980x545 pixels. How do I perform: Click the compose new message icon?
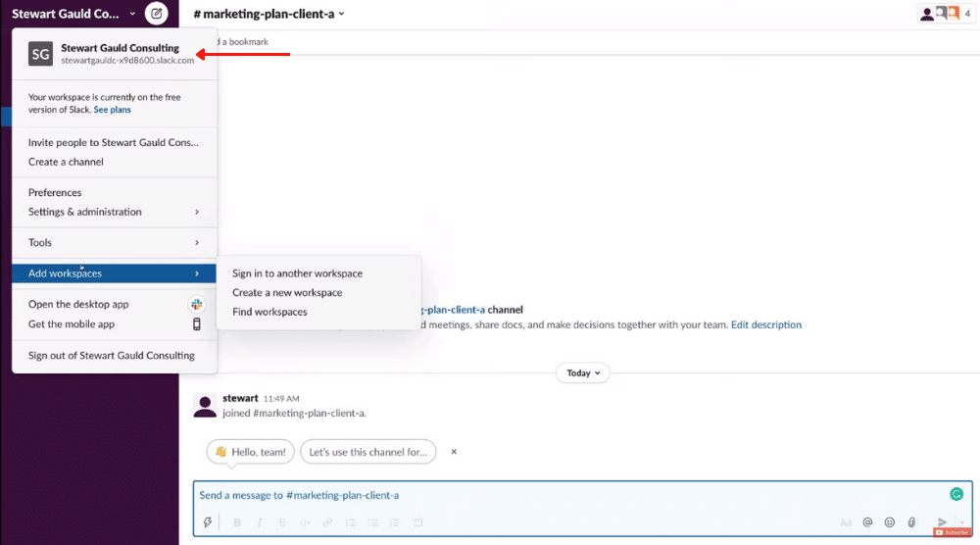(x=156, y=13)
